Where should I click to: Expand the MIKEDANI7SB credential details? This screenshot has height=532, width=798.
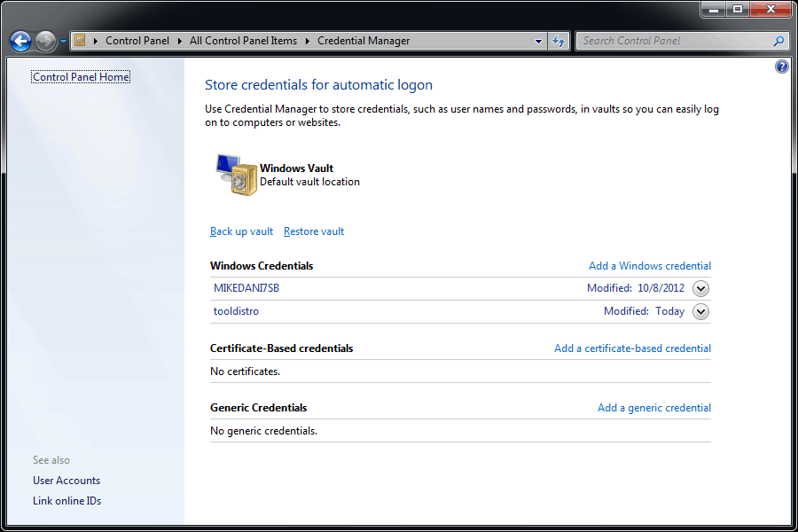point(700,289)
